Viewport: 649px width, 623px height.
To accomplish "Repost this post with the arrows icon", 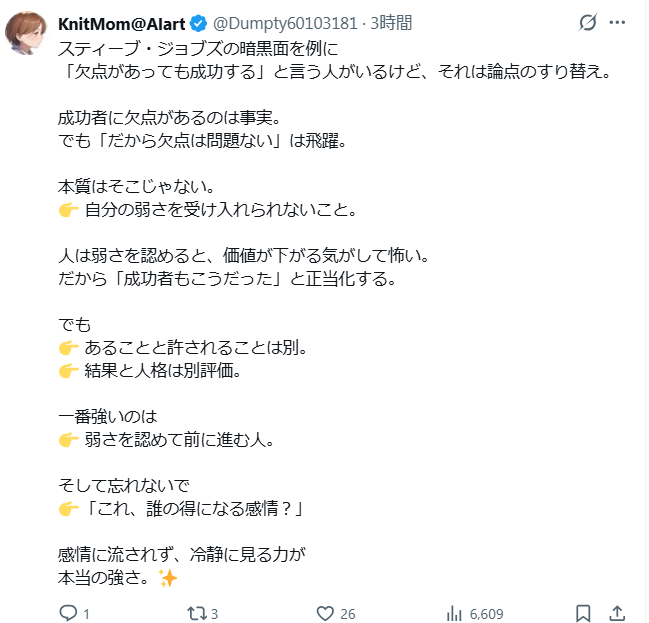I will [x=196, y=613].
